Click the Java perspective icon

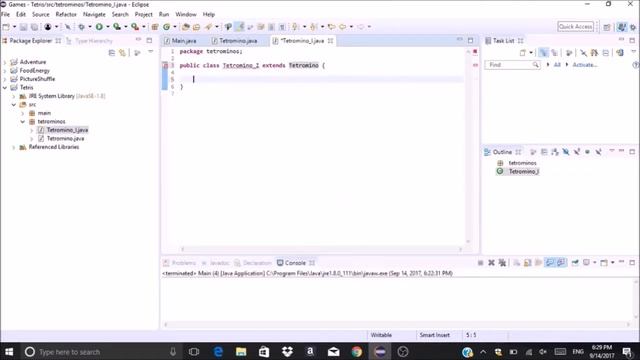[622, 27]
